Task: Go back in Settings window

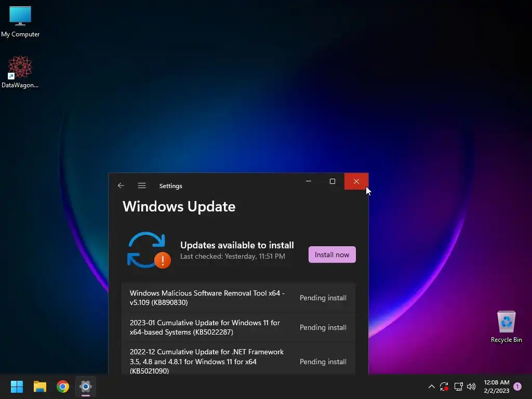Action: point(121,185)
